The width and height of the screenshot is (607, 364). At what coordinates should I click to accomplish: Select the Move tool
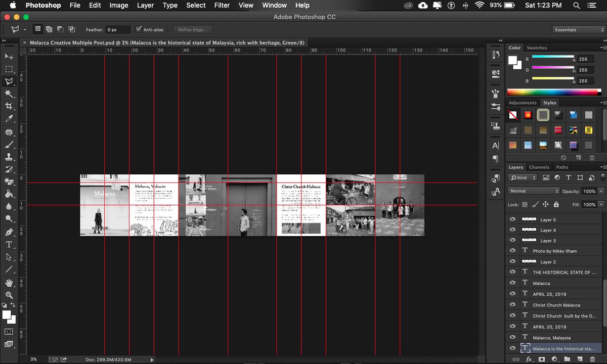[x=9, y=56]
